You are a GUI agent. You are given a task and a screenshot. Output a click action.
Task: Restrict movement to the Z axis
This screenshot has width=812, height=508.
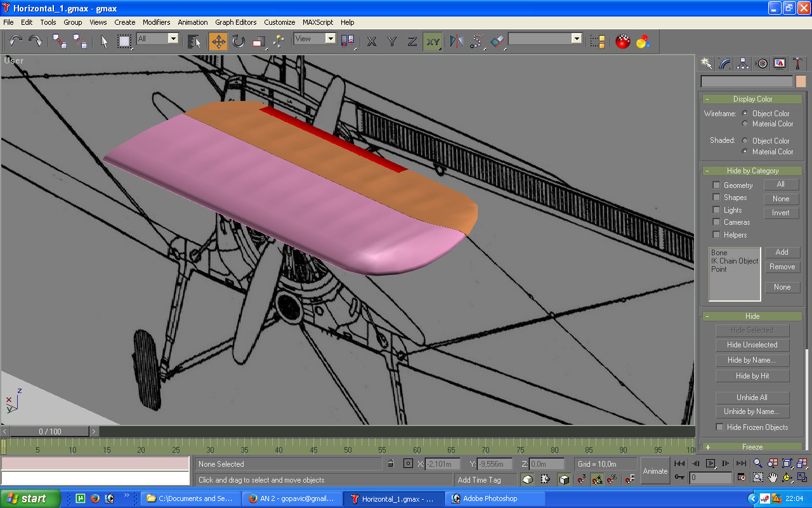(x=412, y=42)
